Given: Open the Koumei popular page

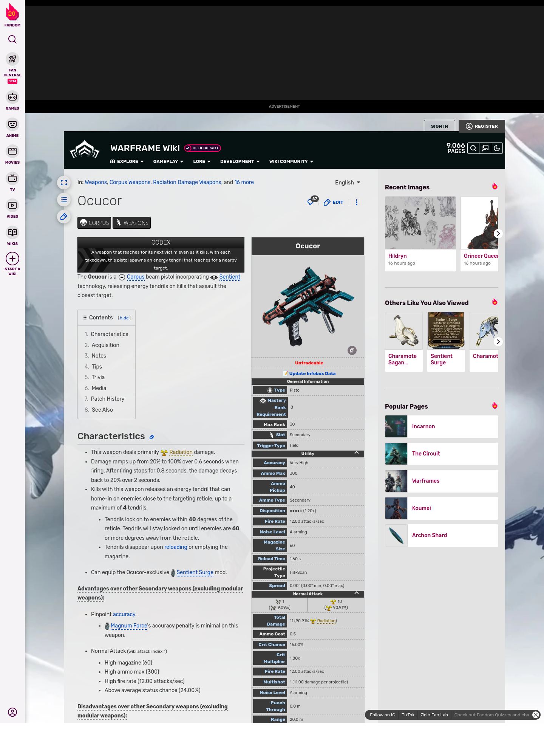Looking at the screenshot, I should 442,508.
